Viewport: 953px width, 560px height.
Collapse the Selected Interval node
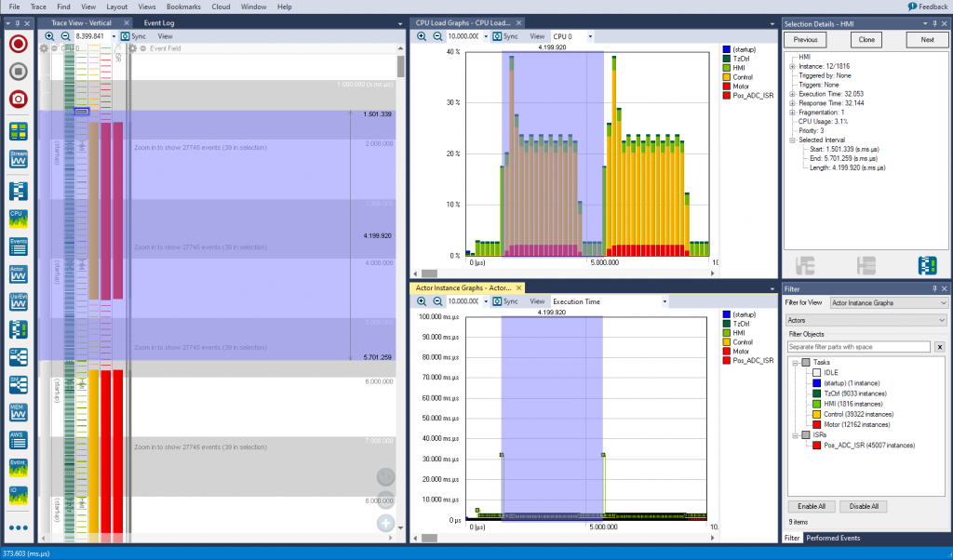[792, 140]
